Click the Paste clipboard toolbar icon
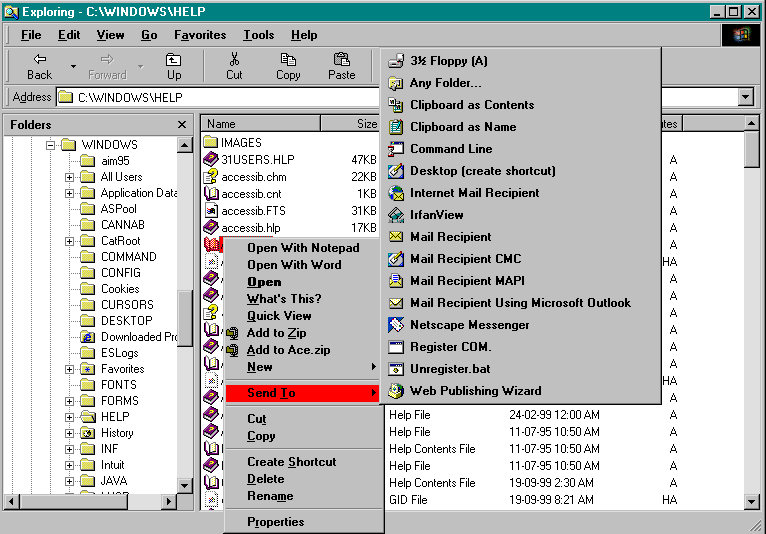 (x=342, y=60)
